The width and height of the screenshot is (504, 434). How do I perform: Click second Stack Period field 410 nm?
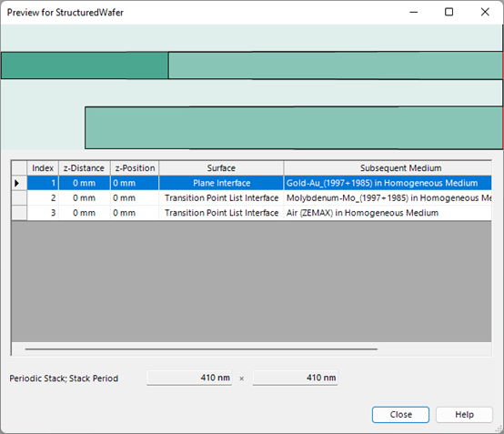[x=295, y=378]
